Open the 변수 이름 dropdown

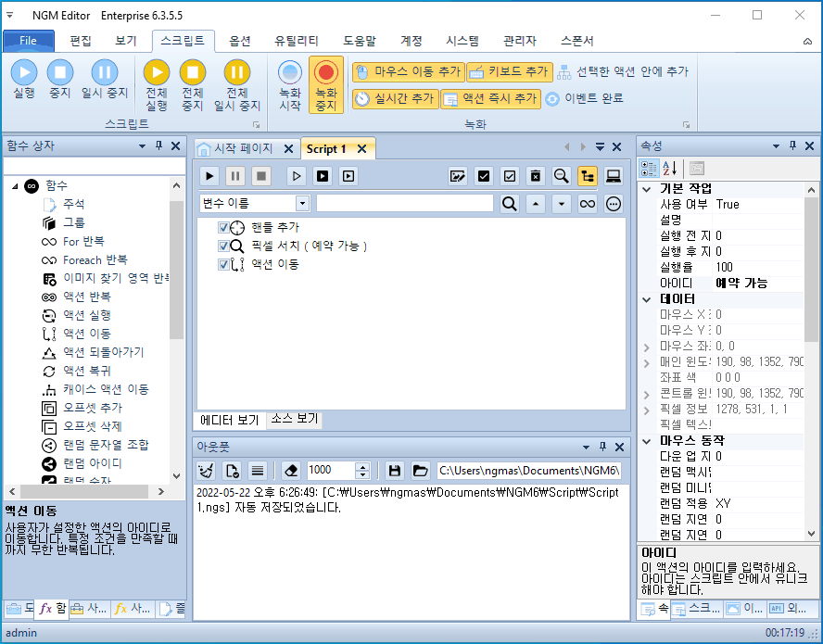click(x=302, y=204)
